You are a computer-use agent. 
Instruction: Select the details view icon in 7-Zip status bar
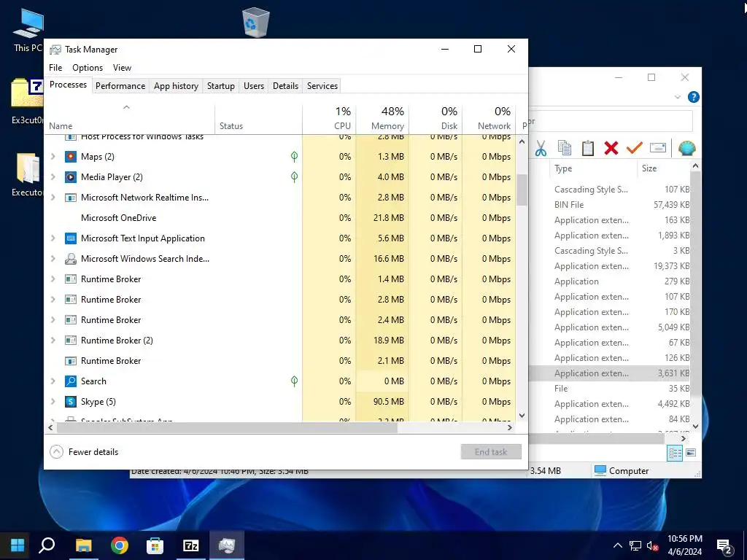[x=675, y=453]
